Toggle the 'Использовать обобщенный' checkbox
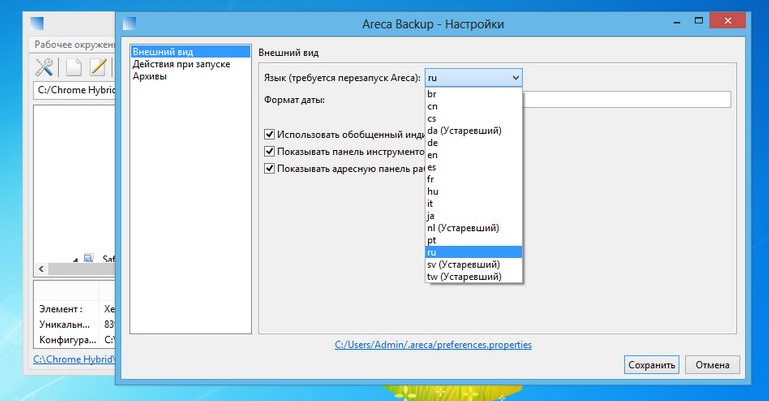Viewport: 769px width, 401px height. coord(269,134)
